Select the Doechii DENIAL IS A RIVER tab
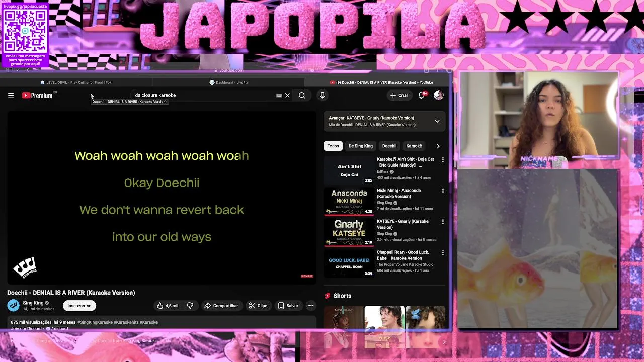Screen dimensions: 644x362 [x=381, y=82]
